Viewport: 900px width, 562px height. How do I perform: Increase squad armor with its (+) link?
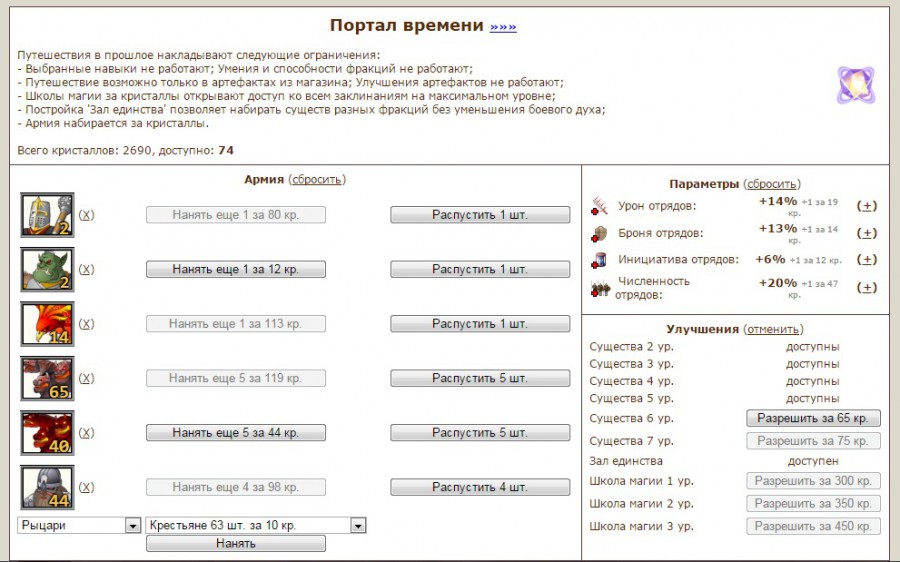click(x=867, y=233)
